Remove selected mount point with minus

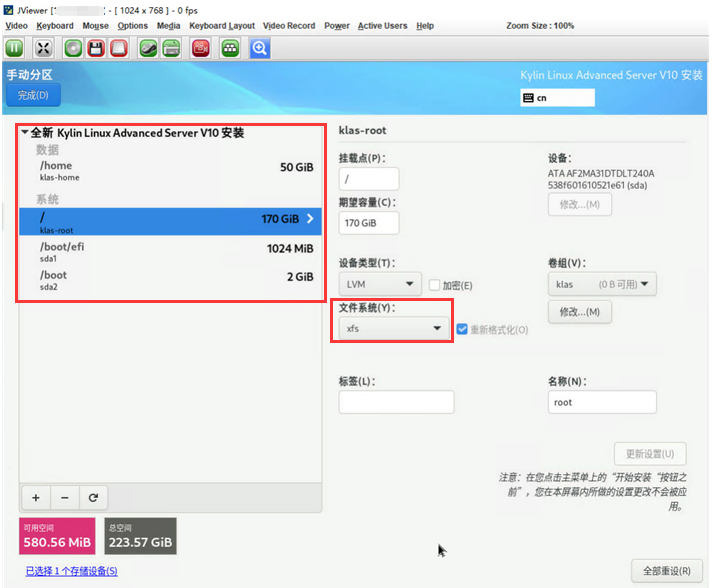[x=65, y=498]
